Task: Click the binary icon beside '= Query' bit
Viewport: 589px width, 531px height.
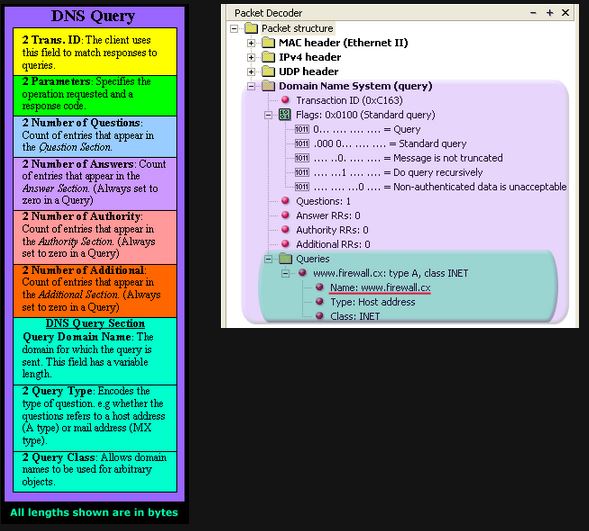Action: pyautogui.click(x=302, y=130)
